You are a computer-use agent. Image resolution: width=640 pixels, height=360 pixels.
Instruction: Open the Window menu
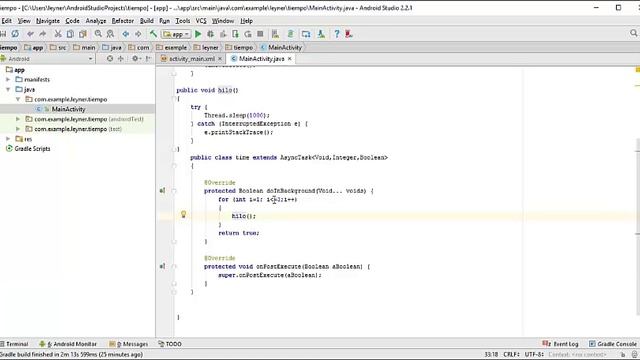223,21
